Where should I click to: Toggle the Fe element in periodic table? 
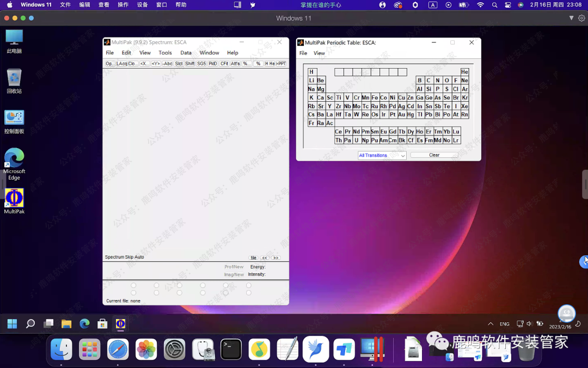(375, 97)
